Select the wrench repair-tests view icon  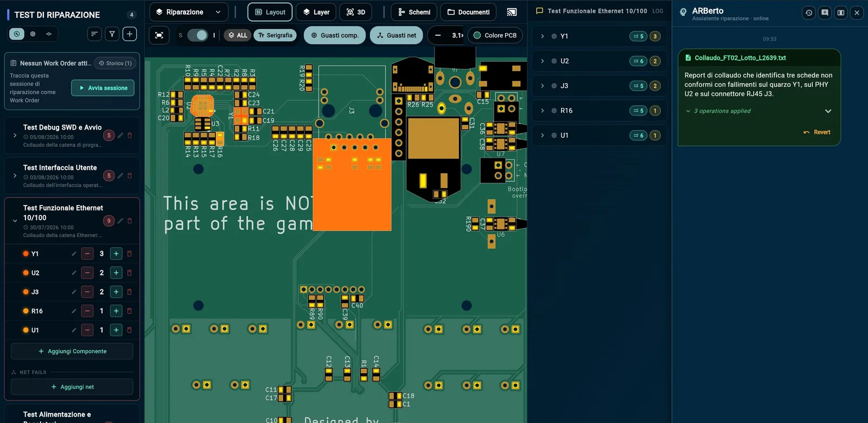point(17,34)
